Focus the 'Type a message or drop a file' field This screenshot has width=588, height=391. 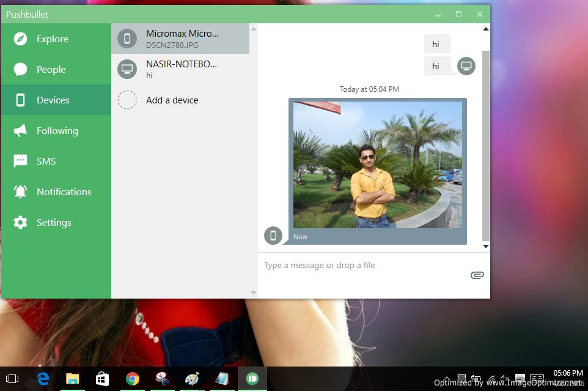pyautogui.click(x=364, y=266)
